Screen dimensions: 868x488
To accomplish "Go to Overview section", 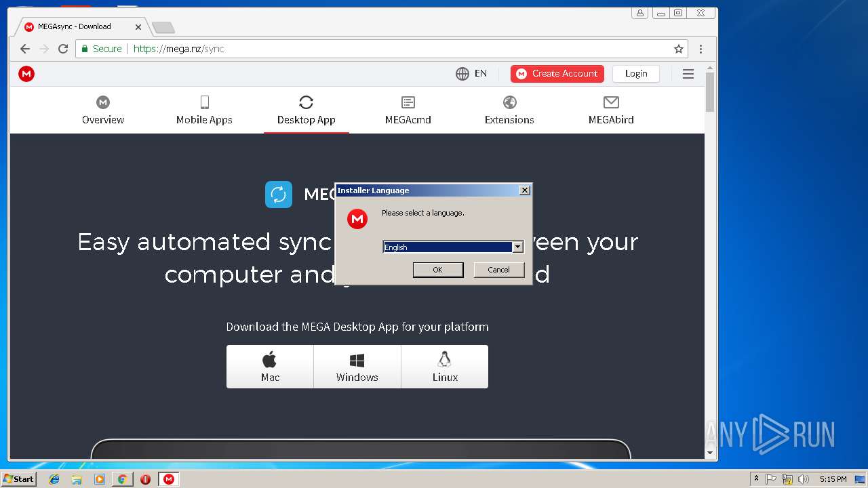I will coord(103,110).
